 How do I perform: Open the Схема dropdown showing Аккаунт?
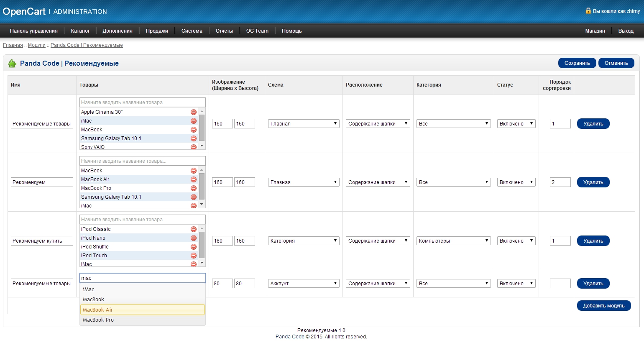coord(304,284)
